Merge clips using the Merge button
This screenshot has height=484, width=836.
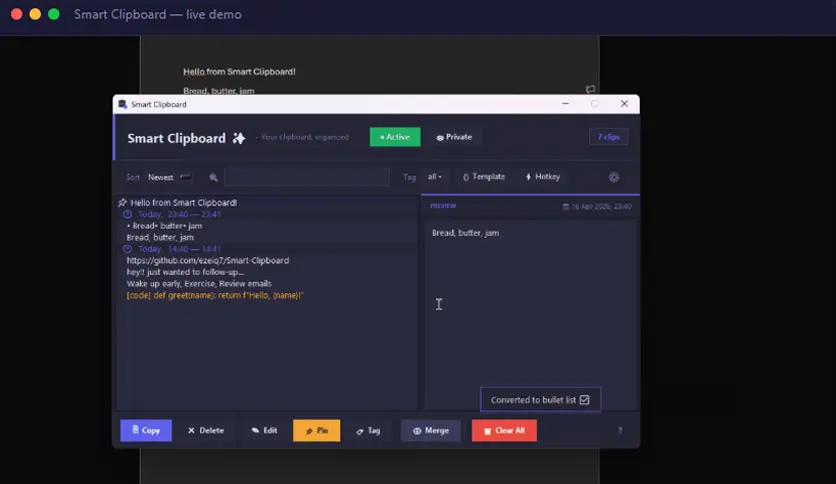pos(431,430)
